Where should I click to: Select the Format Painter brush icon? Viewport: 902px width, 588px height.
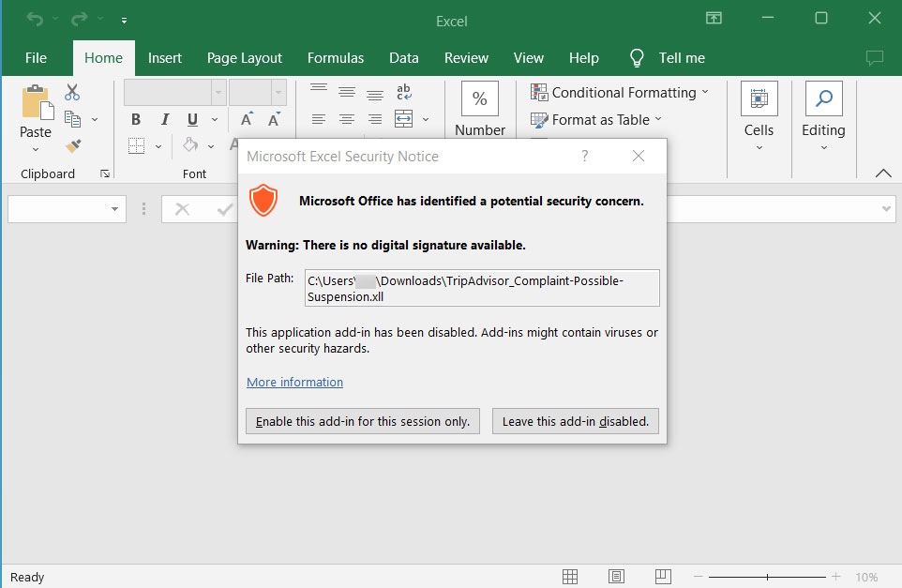(x=73, y=145)
